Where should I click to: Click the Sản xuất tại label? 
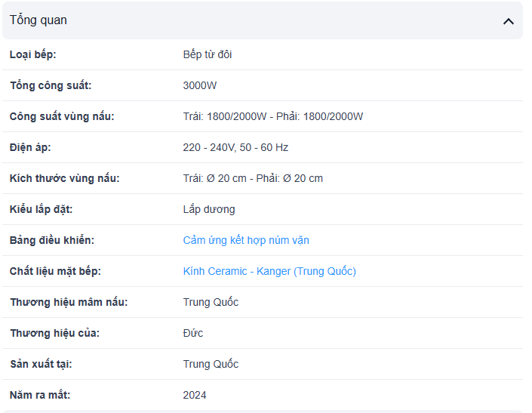click(41, 364)
